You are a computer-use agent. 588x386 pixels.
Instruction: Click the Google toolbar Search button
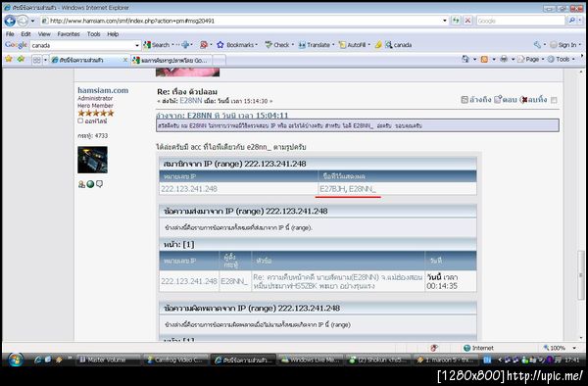[157, 45]
